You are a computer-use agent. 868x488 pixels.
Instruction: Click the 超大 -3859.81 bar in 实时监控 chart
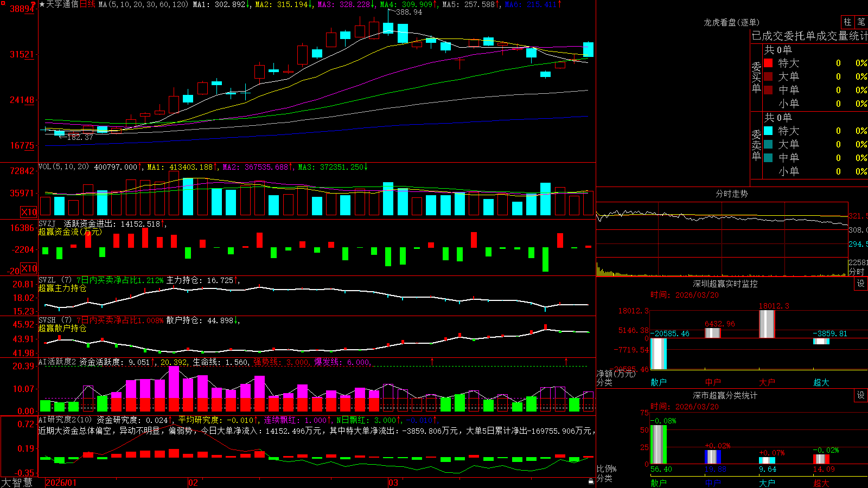[x=821, y=341]
